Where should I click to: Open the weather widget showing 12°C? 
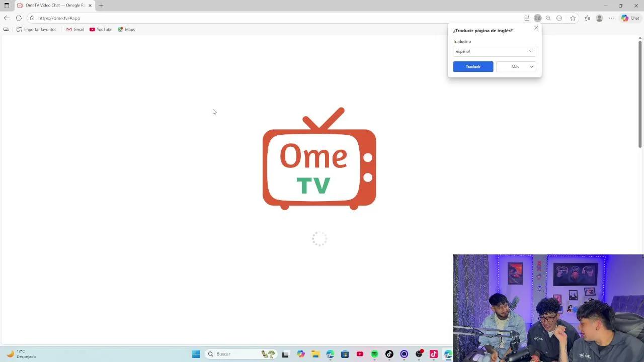(21, 354)
